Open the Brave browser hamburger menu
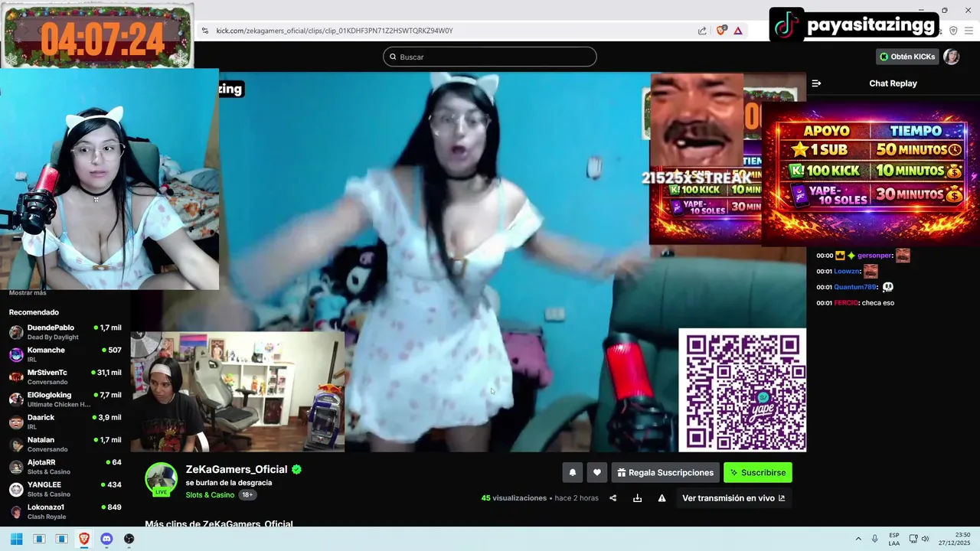980x551 pixels. coord(969,31)
